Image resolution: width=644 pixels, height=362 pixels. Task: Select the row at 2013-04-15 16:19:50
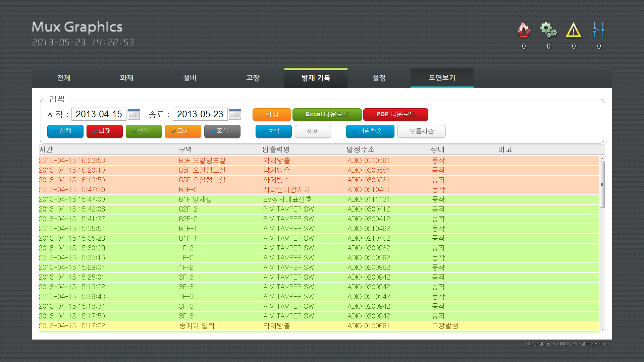(319, 180)
